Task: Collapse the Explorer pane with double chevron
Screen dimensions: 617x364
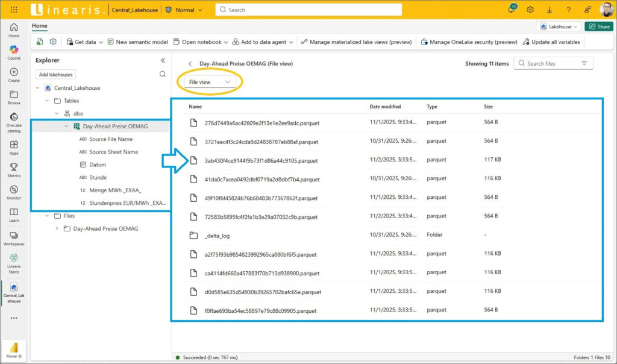Action: click(162, 60)
